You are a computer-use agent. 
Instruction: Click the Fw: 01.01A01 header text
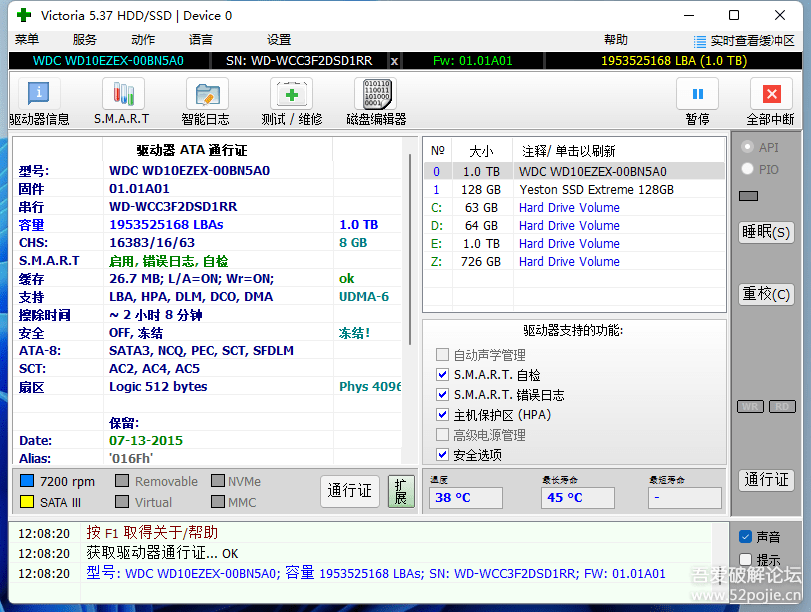tap(472, 61)
